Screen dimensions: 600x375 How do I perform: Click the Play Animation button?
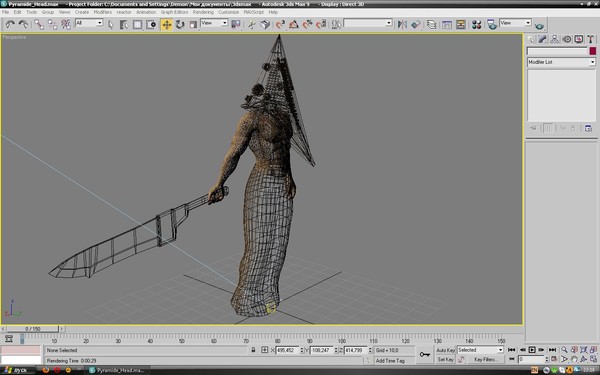(532, 350)
